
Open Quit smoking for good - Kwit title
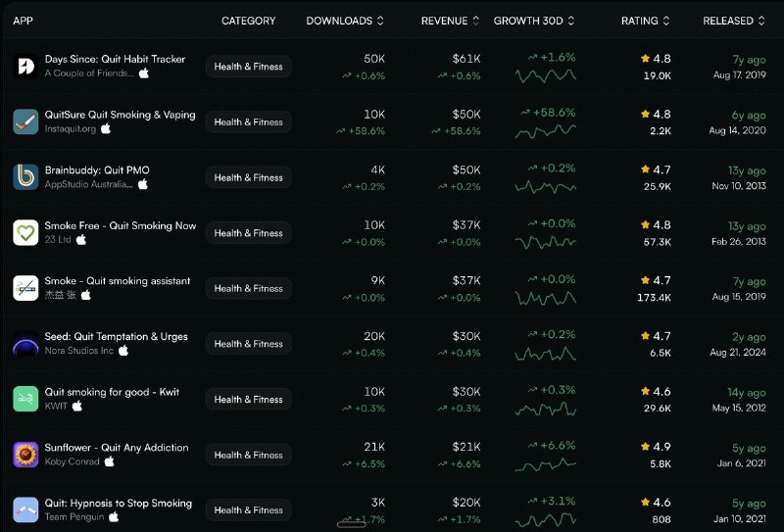click(112, 392)
